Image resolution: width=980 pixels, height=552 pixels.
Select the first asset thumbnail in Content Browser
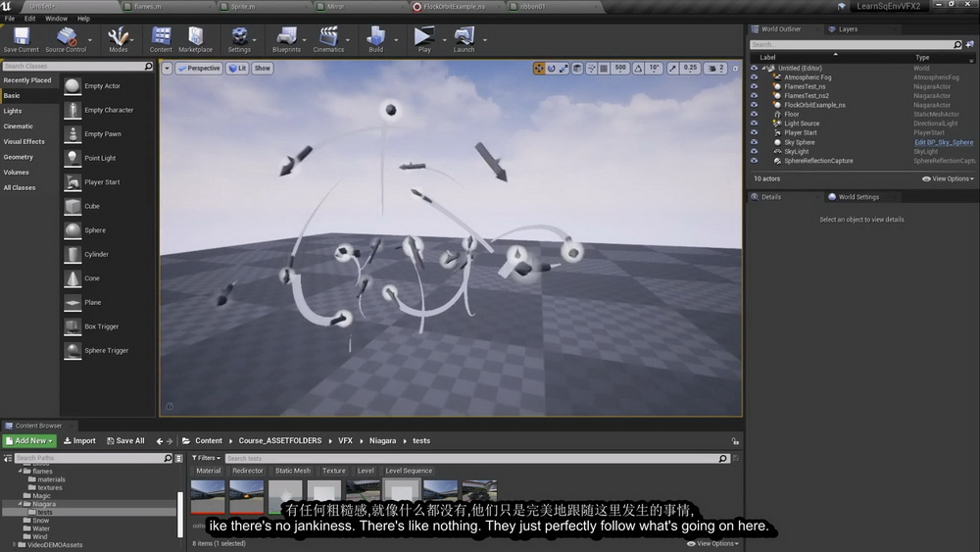tap(208, 496)
